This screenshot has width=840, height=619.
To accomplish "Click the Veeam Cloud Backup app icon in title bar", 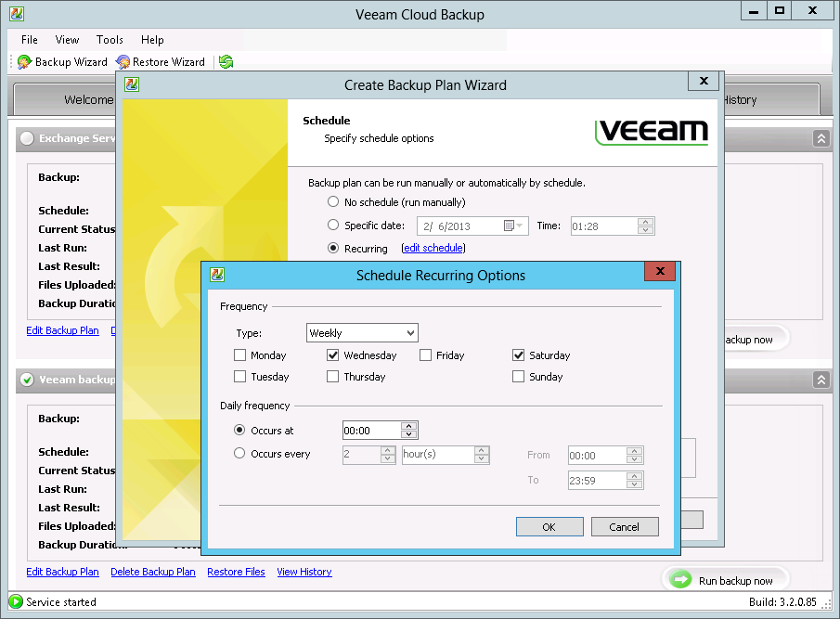I will click(x=17, y=14).
